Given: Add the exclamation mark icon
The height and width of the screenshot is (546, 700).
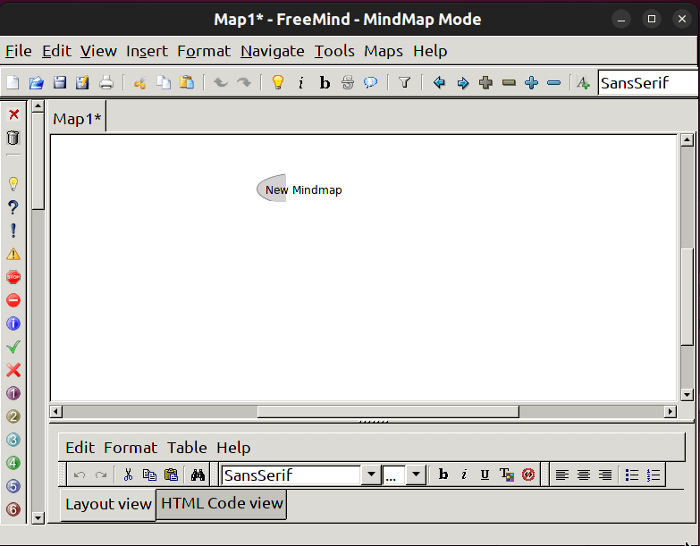Looking at the screenshot, I should 13,230.
